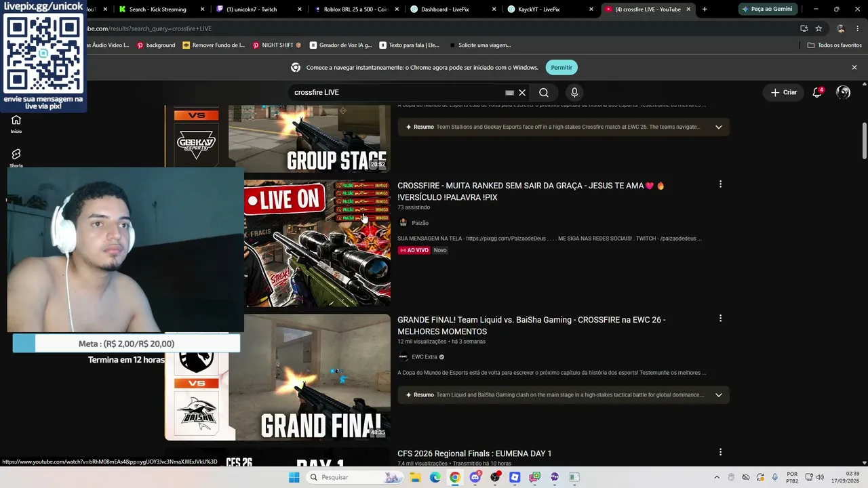This screenshot has width=868, height=488.
Task: Select the crossfire LIVE - YouTube tab
Action: 648,9
